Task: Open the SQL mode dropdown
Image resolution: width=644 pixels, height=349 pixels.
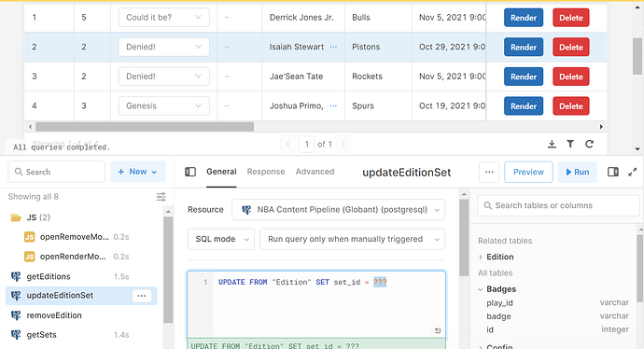Action: [x=221, y=239]
